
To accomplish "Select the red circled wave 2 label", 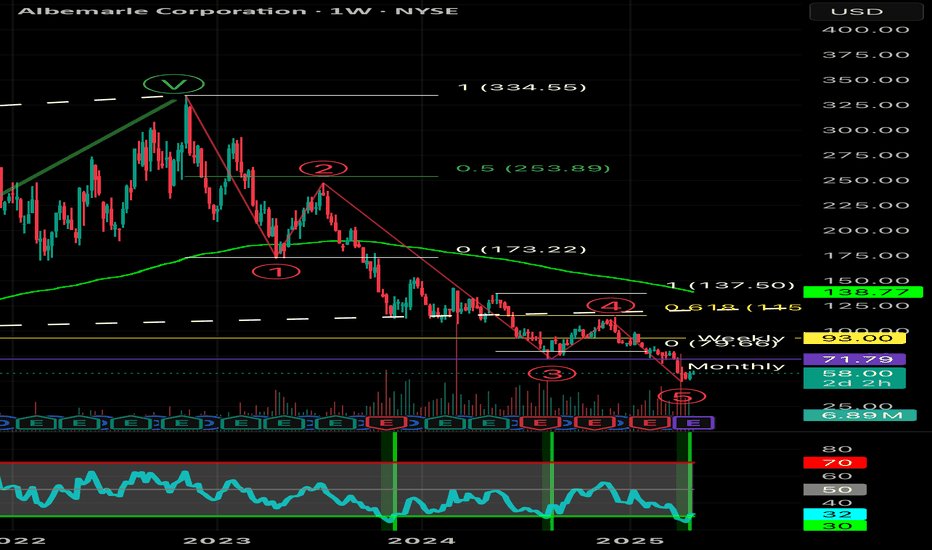I will [x=323, y=169].
